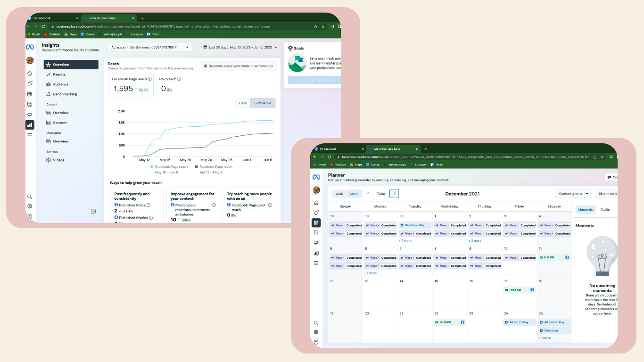This screenshot has height=362, width=644.
Task: Click info icon beside Paid reach
Action: click(x=179, y=79)
